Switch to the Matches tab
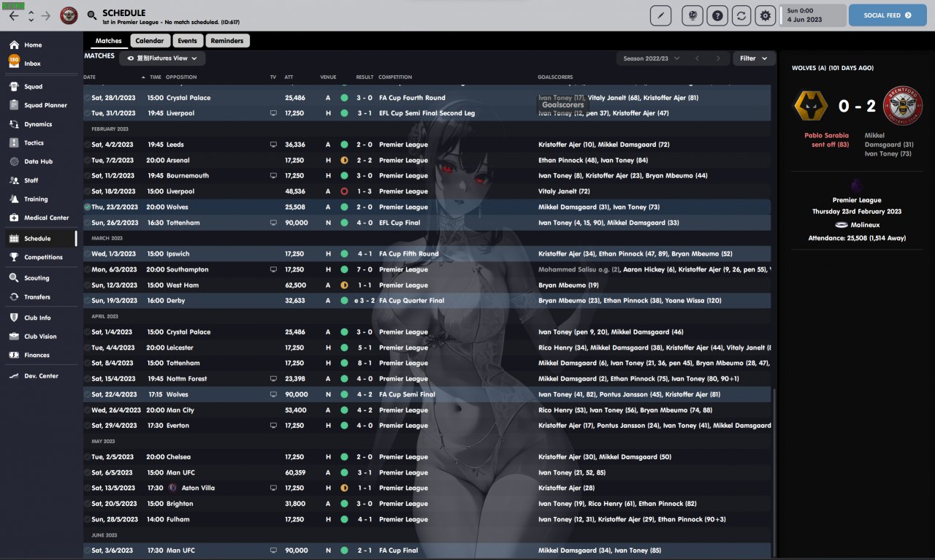 point(109,41)
